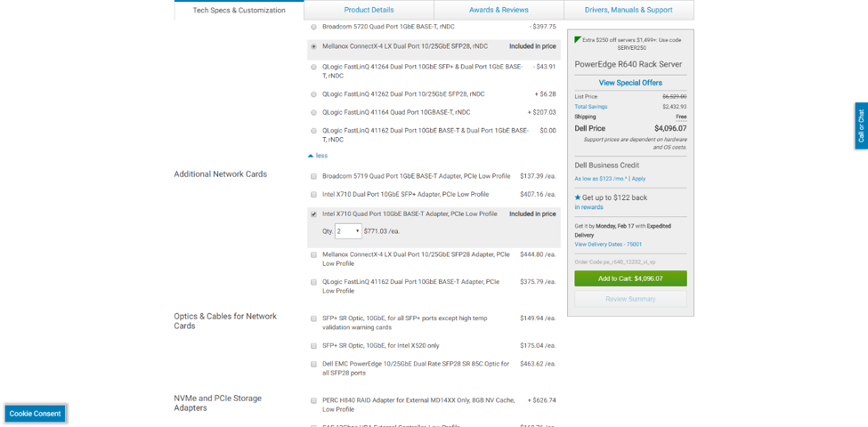Screen dimensions: 868x427
Task: Select QLogic FastLinQ 41162 rNDC radio option
Action: point(314,131)
